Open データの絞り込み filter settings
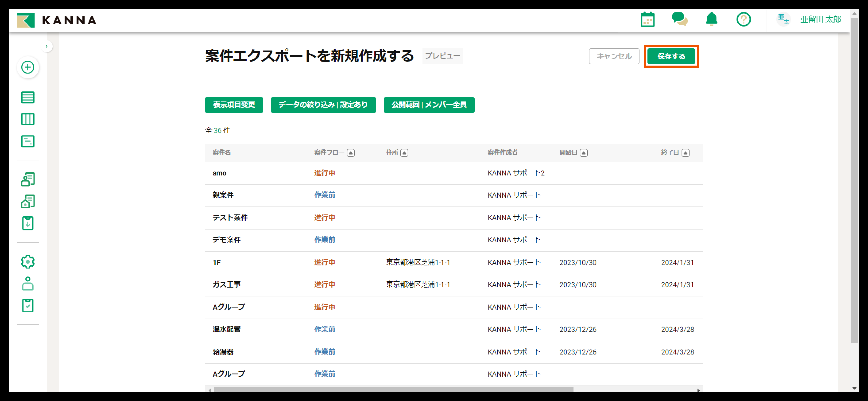The height and width of the screenshot is (401, 868). pos(323,105)
